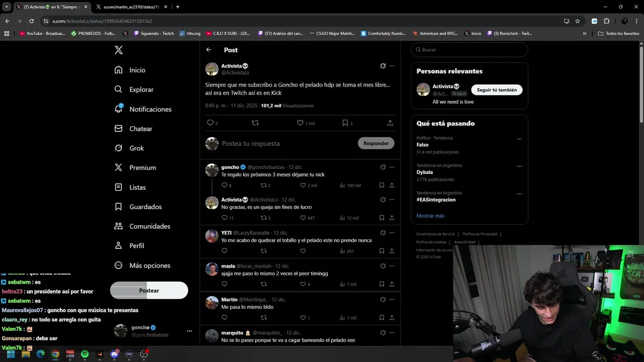Open three-dot menu on Activista's main post
This screenshot has width=644, height=362.
[392, 66]
